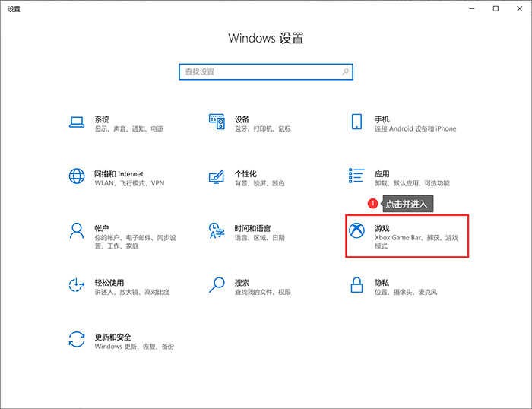Click the Xbox Game Bar description text

pos(416,241)
